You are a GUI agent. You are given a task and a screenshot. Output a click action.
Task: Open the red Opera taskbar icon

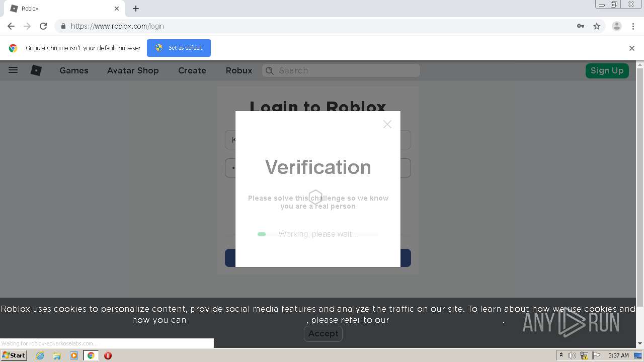(x=108, y=355)
